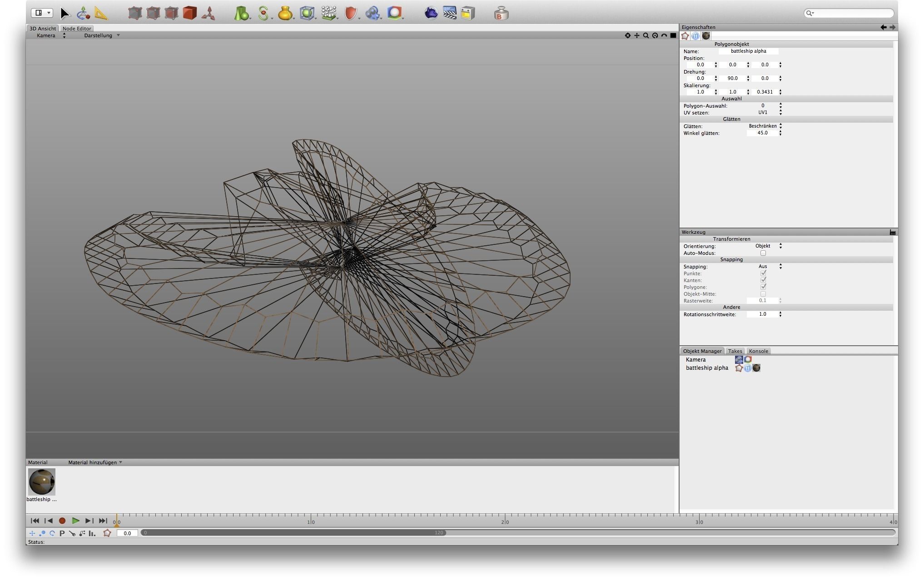The image size is (924, 581).
Task: Click the render clapperboard movie icon
Action: click(449, 13)
